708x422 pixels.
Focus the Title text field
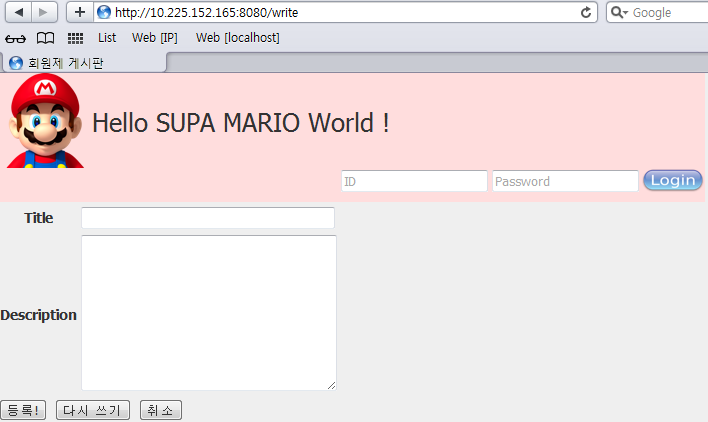(x=208, y=218)
